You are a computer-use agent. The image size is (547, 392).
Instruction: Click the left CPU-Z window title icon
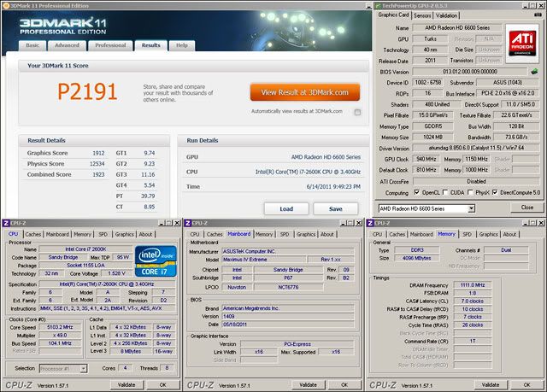(6, 223)
